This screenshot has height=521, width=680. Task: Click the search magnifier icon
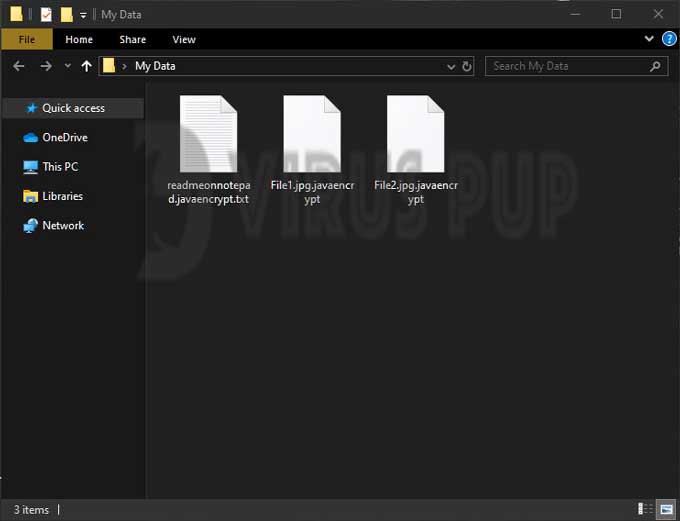[x=655, y=66]
